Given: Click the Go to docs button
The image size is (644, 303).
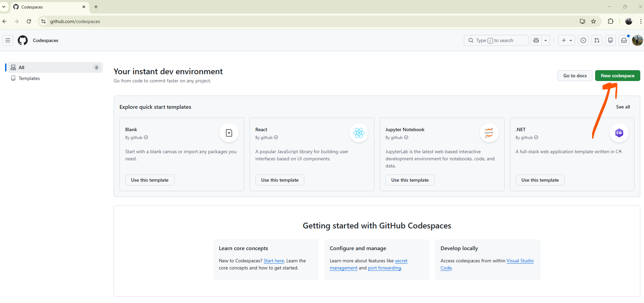Looking at the screenshot, I should 575,76.
